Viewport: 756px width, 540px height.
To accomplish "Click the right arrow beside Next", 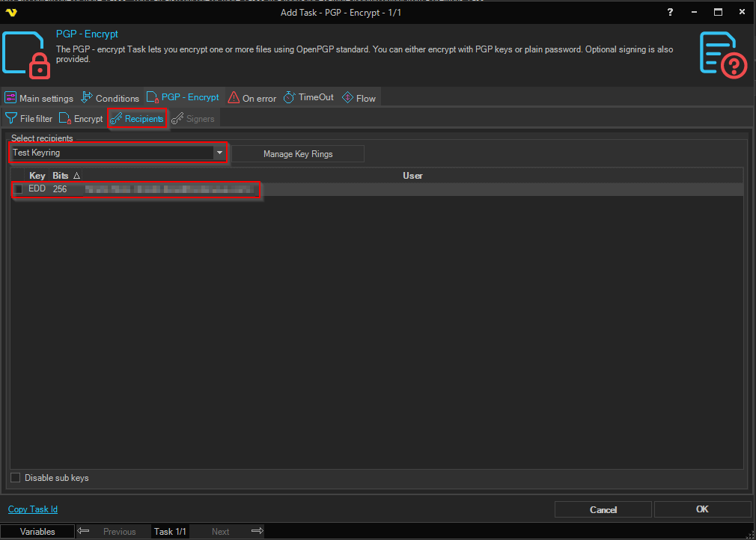I will (x=257, y=531).
